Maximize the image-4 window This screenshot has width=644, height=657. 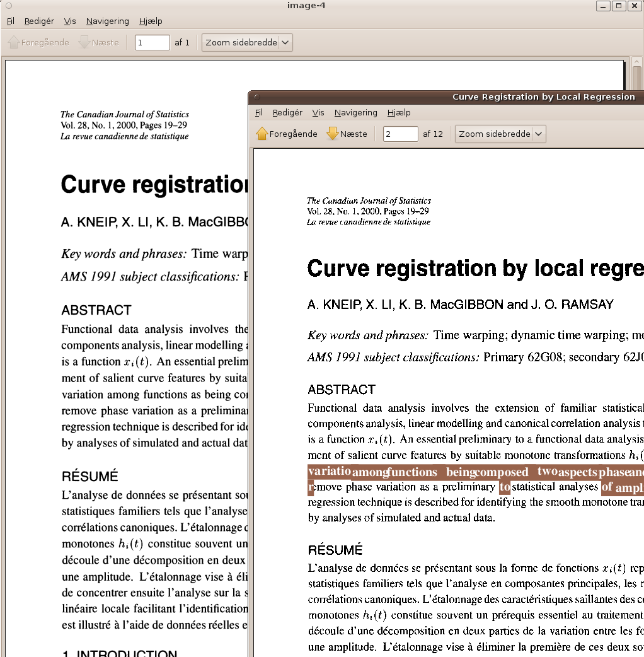point(618,6)
